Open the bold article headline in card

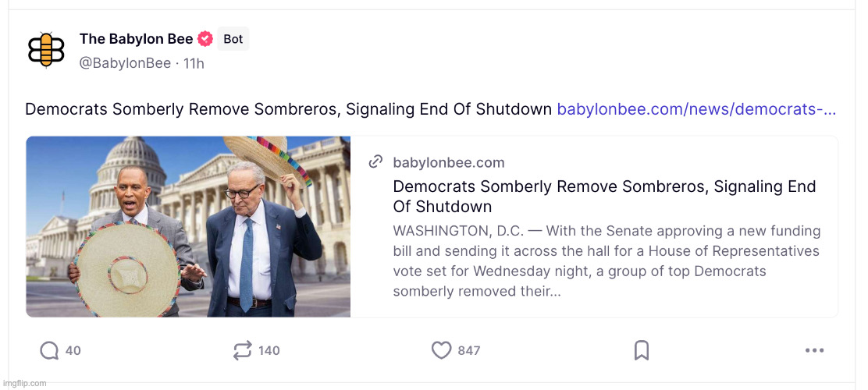pyautogui.click(x=604, y=197)
